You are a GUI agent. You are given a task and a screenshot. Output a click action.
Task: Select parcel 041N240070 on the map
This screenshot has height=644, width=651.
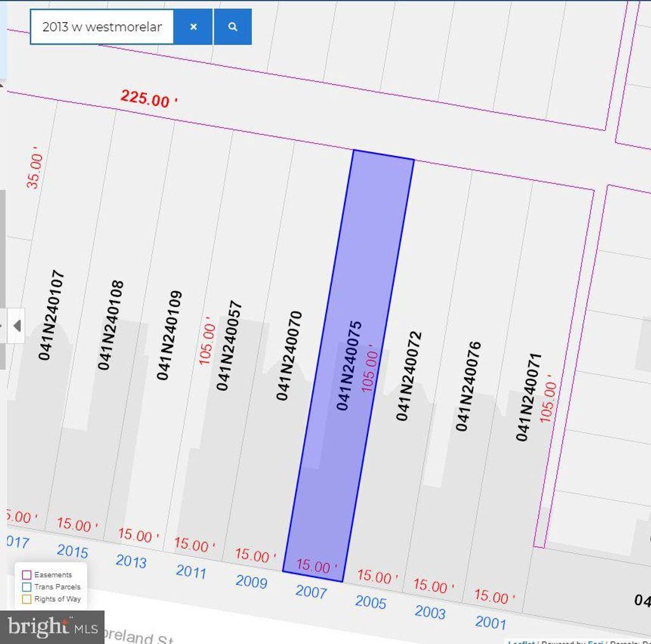tap(289, 355)
